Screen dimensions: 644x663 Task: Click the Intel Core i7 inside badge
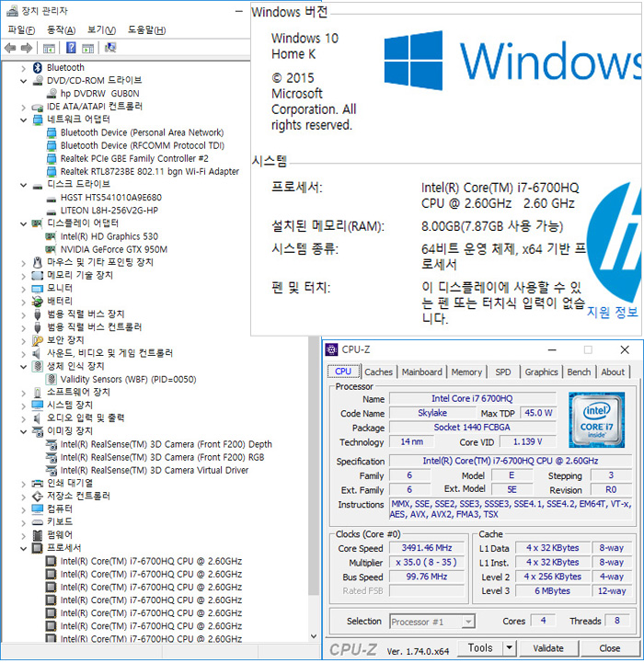(x=596, y=420)
